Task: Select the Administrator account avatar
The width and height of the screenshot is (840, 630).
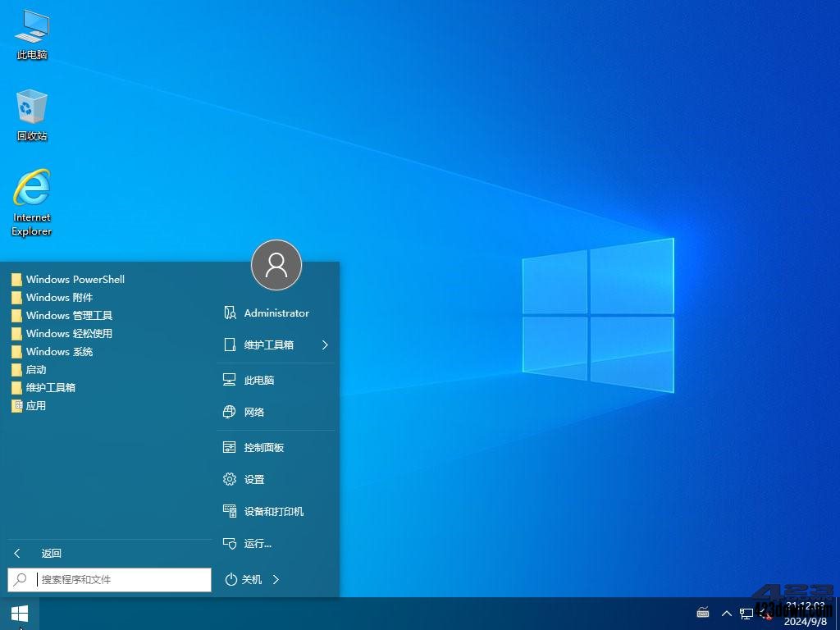Action: pyautogui.click(x=276, y=265)
